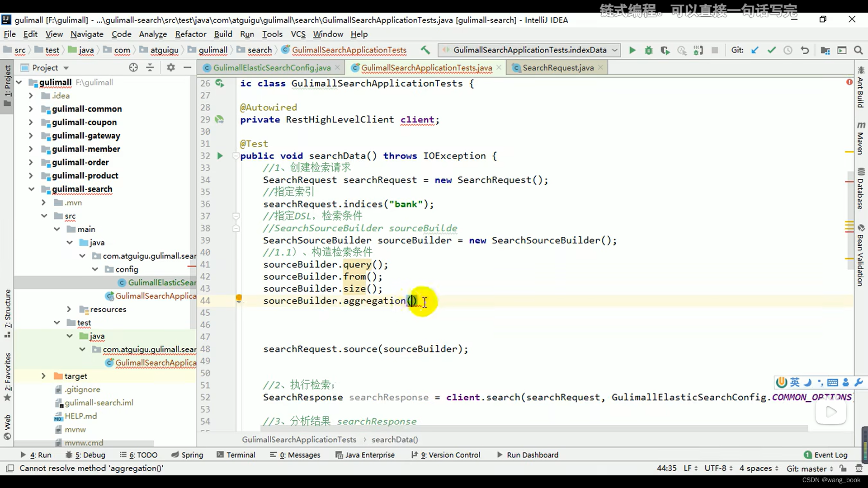Image resolution: width=868 pixels, height=488 pixels.
Task: Toggle the 1: Project tool window stripe
Action: (x=7, y=86)
